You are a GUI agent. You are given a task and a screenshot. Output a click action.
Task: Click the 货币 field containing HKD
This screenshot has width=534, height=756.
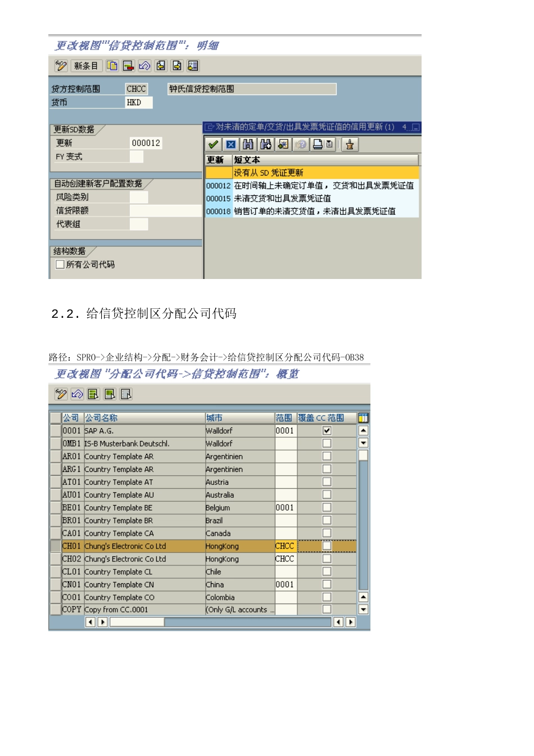139,102
